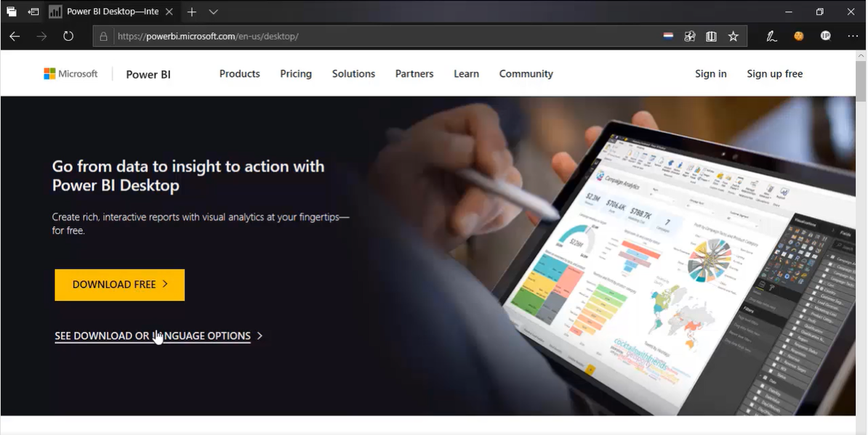Add page to favorites star icon
Screen dimensions: 868x435
[734, 36]
